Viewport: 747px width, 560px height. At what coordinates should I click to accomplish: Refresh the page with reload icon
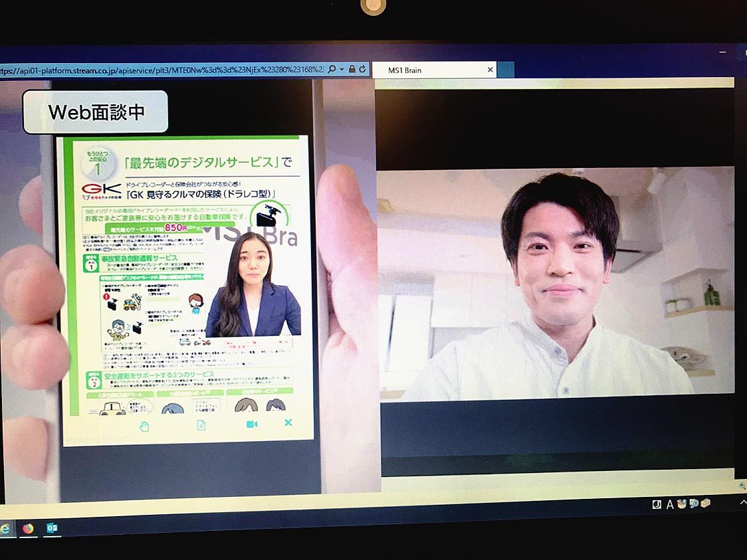[x=362, y=69]
